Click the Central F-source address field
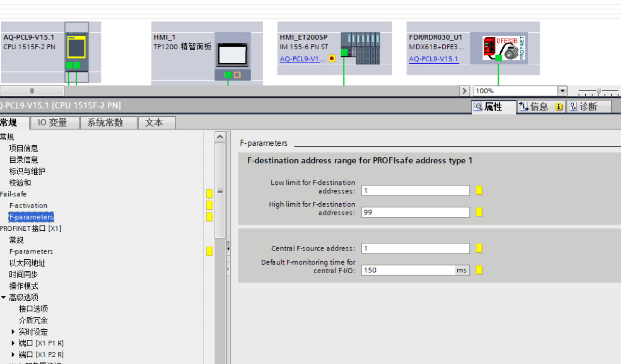The image size is (621, 364). (x=415, y=248)
